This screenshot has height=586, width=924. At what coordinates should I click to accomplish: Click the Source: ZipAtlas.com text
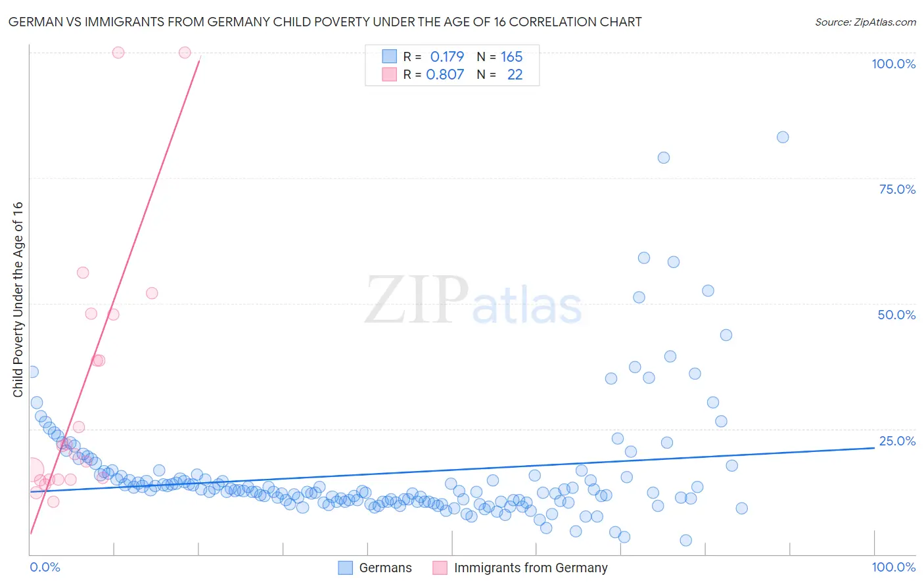(865, 22)
